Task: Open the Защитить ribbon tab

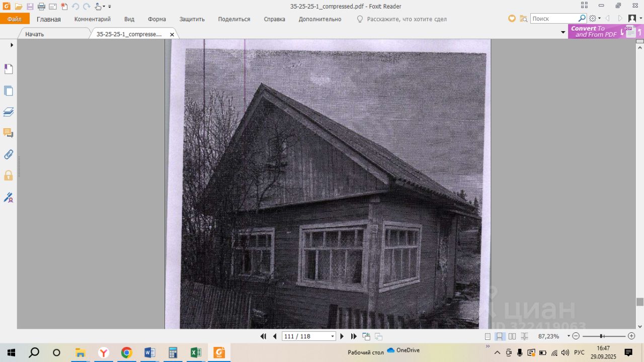Action: pyautogui.click(x=192, y=19)
